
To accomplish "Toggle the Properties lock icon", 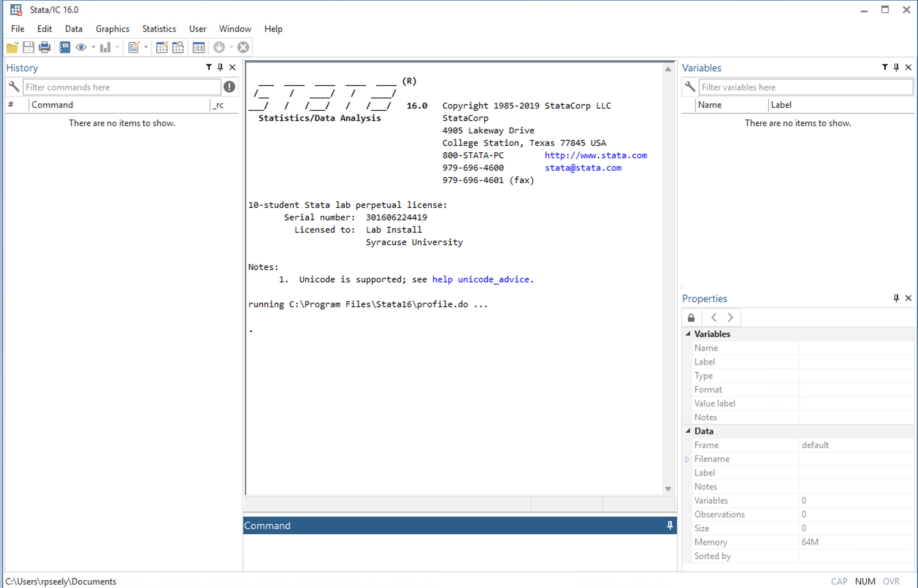I will 691,318.
